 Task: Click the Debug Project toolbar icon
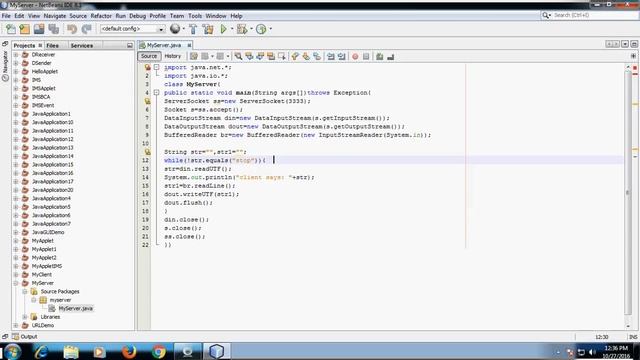click(x=242, y=29)
